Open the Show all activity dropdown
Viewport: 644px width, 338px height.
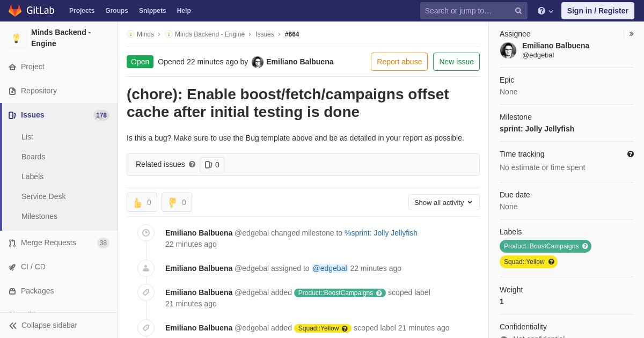coord(444,202)
